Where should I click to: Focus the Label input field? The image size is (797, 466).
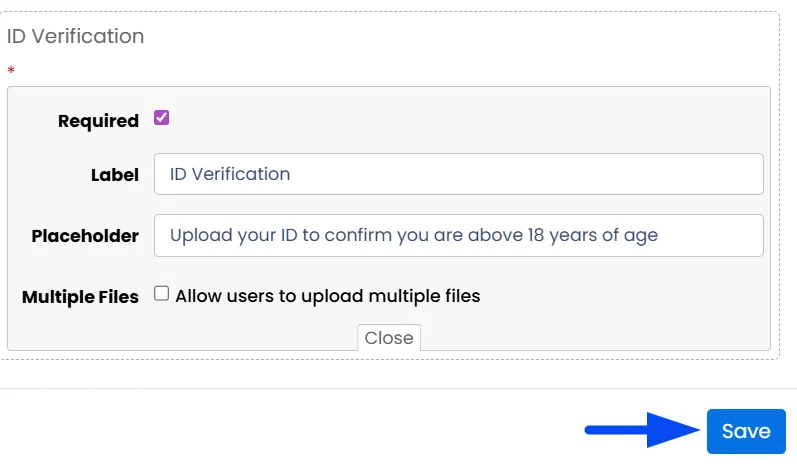pyautogui.click(x=458, y=174)
